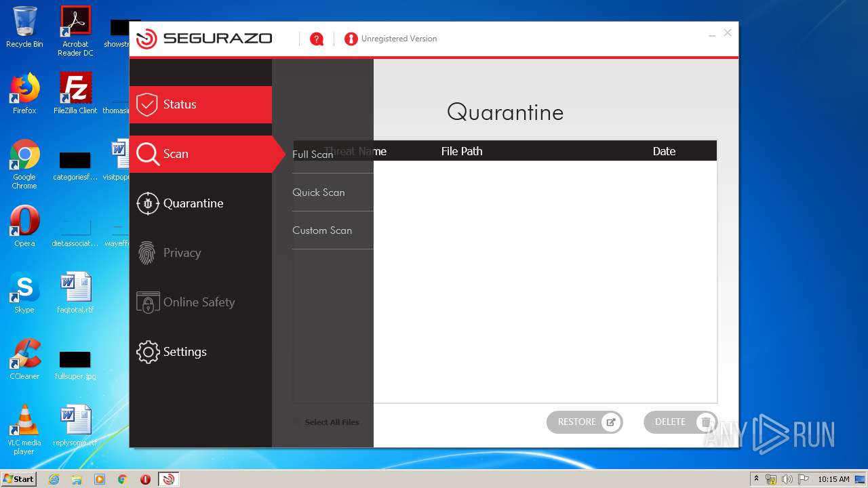Click the Quarantine bug icon
Screen dimensions: 868x488
point(147,203)
